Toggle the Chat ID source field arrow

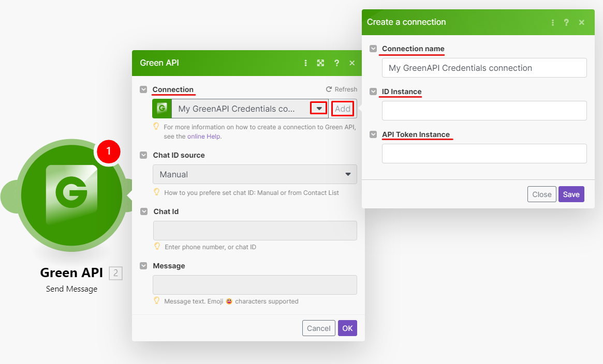(143, 155)
